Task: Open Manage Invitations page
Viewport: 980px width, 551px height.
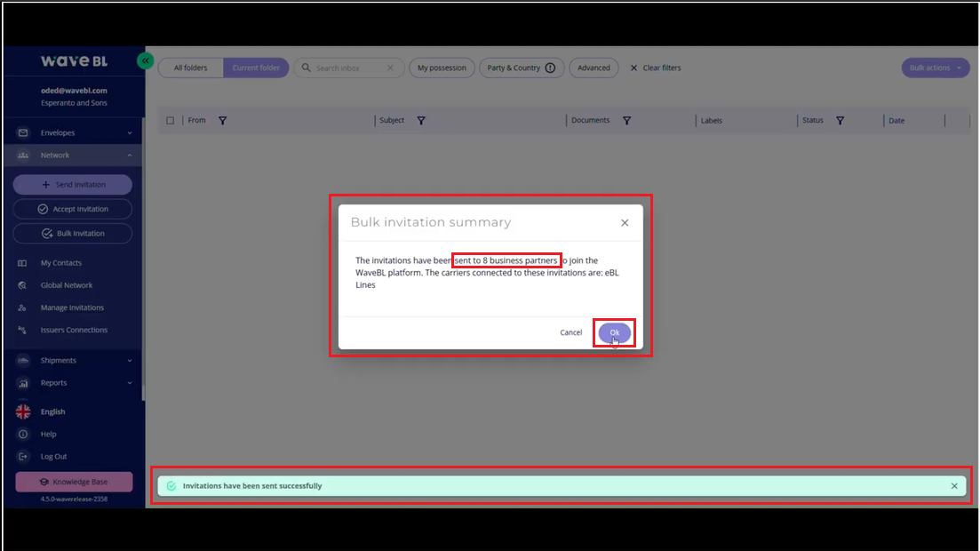Action: click(x=72, y=307)
